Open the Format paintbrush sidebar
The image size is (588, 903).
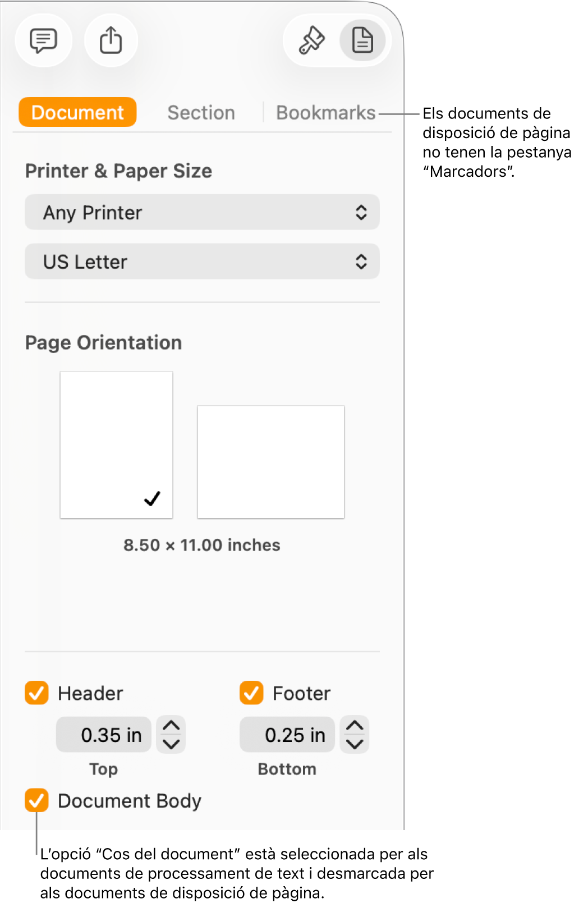click(x=311, y=40)
